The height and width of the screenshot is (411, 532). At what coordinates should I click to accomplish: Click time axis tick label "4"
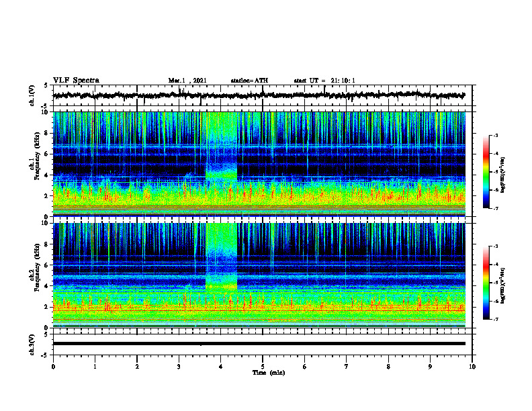221,367
